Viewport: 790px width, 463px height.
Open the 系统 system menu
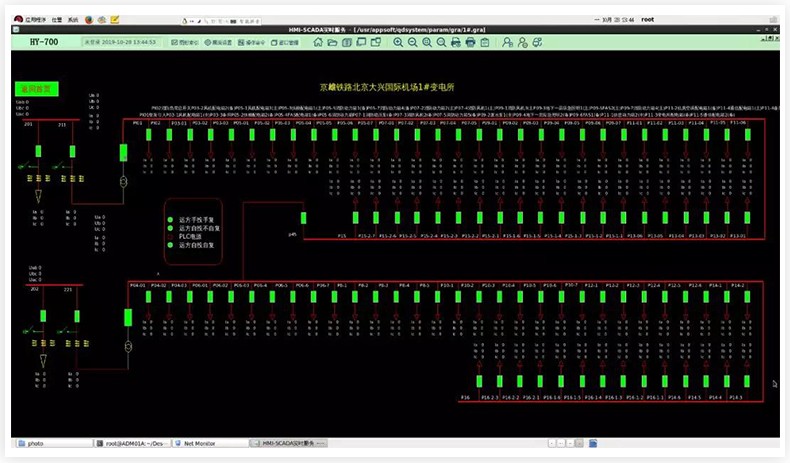coord(72,19)
